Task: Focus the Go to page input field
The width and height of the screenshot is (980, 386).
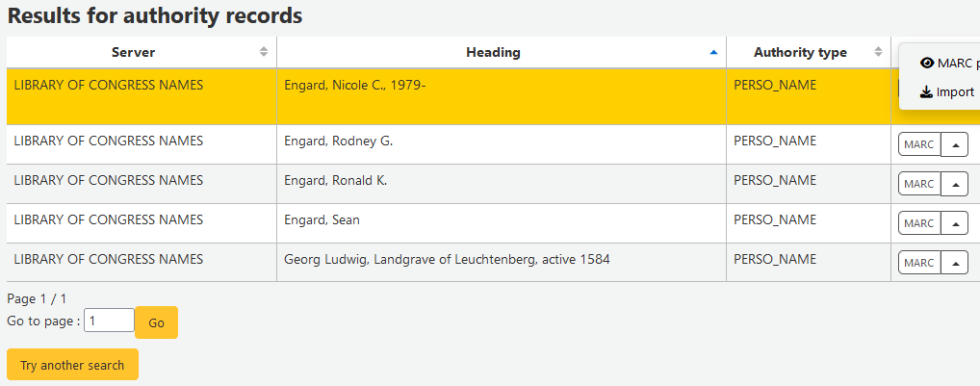Action: 109,321
